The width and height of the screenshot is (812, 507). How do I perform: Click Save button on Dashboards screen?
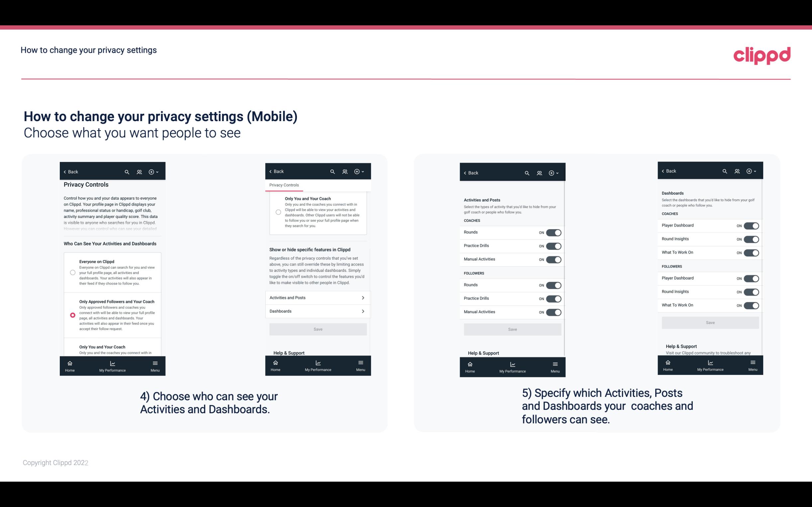710,323
